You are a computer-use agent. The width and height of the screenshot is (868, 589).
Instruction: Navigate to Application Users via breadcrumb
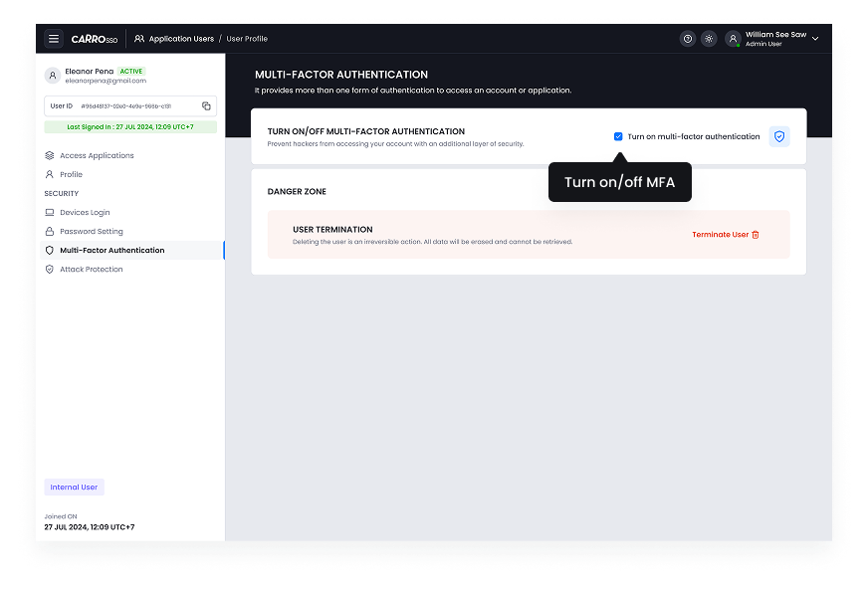point(180,38)
